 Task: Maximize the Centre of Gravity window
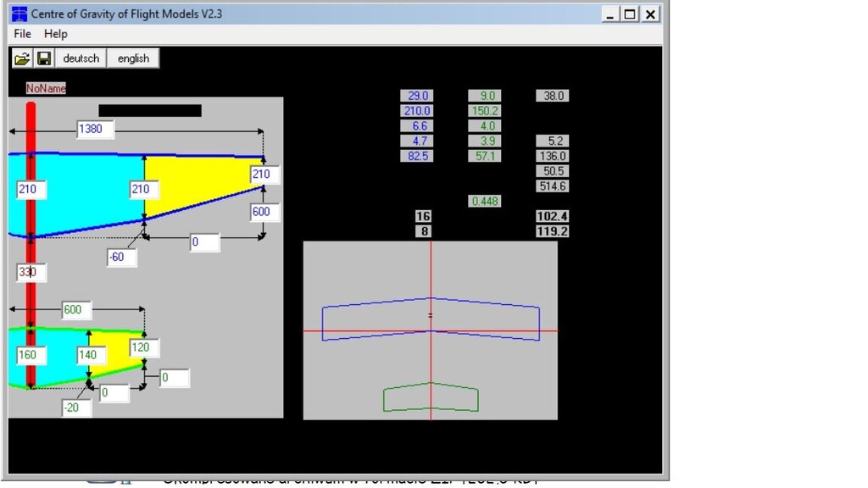coord(630,14)
